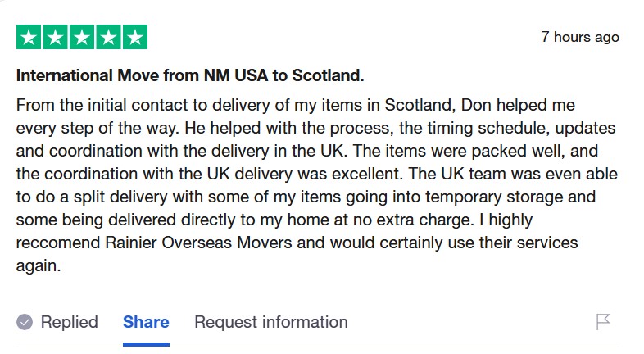Click the Replied label

[69, 322]
